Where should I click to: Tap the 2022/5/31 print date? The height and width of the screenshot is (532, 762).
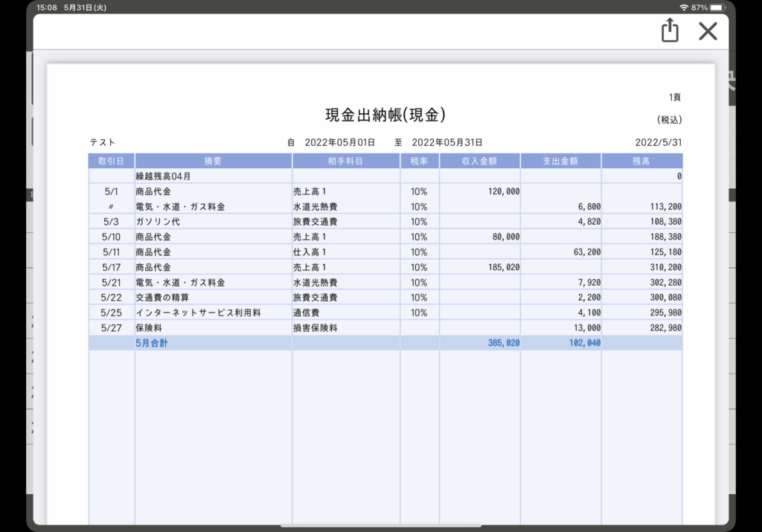pyautogui.click(x=659, y=142)
